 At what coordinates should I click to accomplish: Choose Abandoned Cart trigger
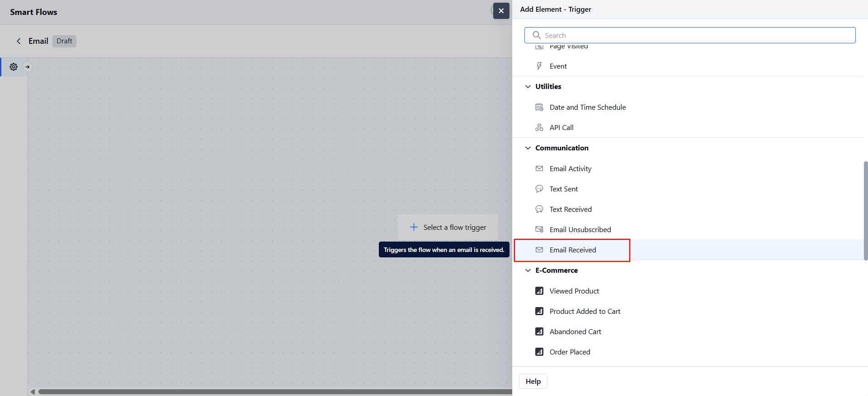coord(689,331)
